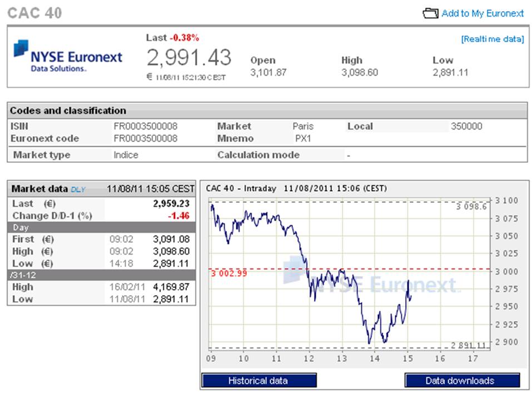Click the 3 000 price label on chart axis

click(x=506, y=272)
